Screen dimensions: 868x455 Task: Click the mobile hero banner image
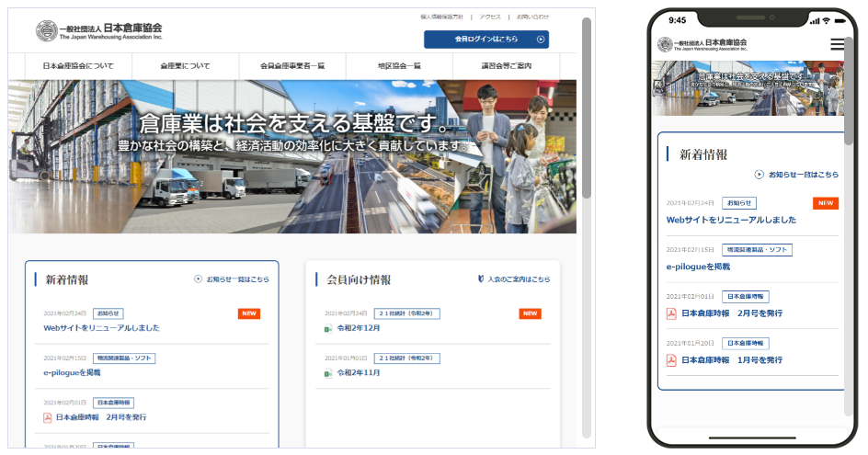point(748,88)
